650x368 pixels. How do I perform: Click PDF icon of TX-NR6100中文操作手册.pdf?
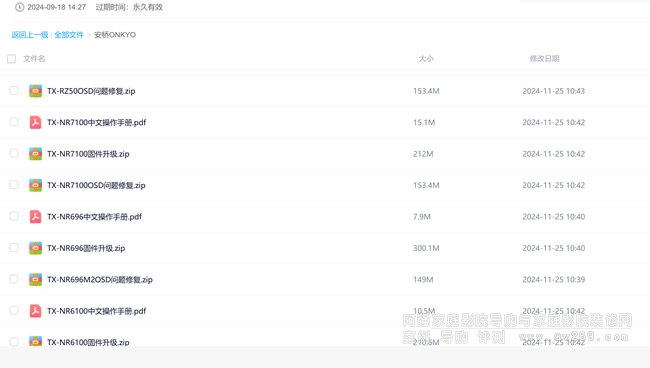(x=35, y=311)
